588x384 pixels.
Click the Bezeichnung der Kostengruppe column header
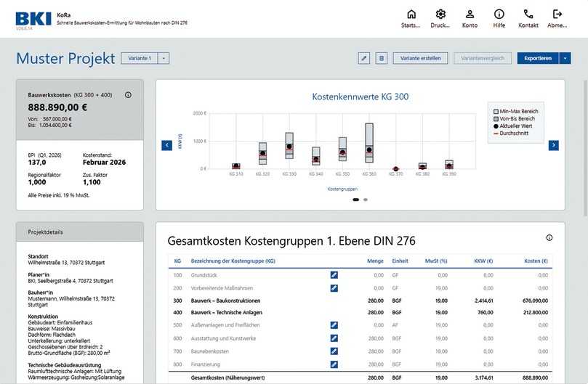point(233,261)
